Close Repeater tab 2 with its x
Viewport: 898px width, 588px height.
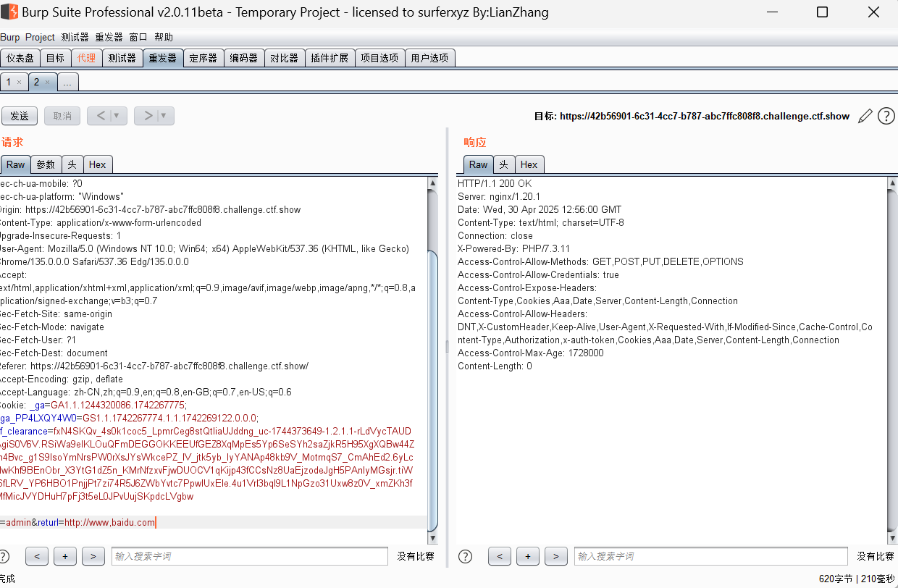coord(47,83)
